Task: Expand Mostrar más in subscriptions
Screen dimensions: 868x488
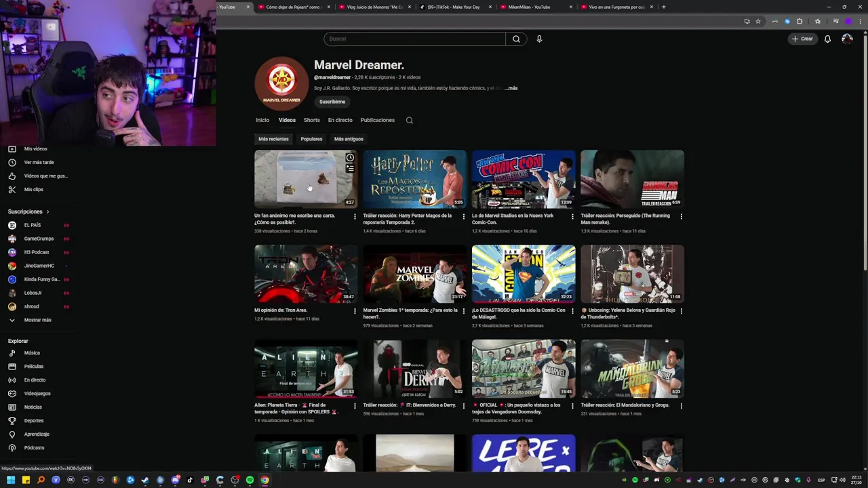Action: (x=37, y=320)
